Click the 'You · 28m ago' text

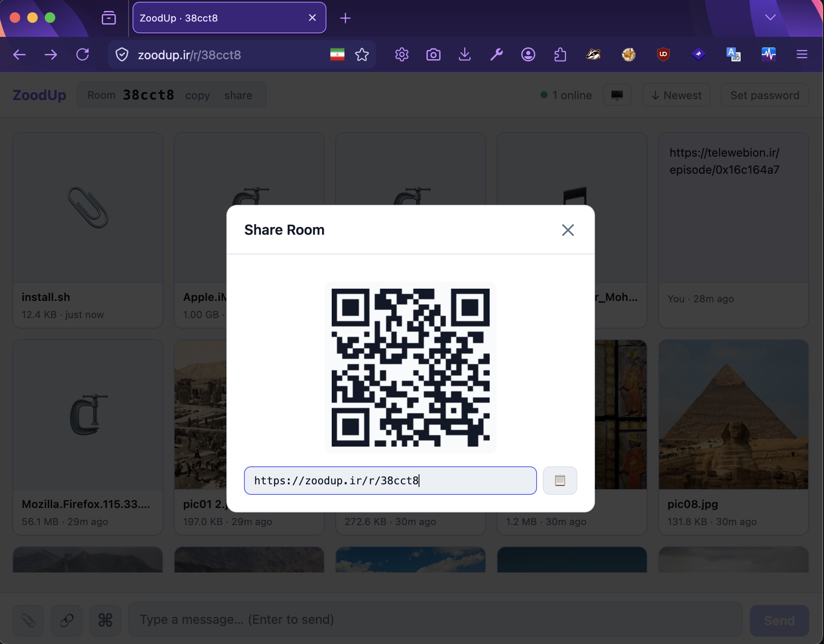(701, 299)
